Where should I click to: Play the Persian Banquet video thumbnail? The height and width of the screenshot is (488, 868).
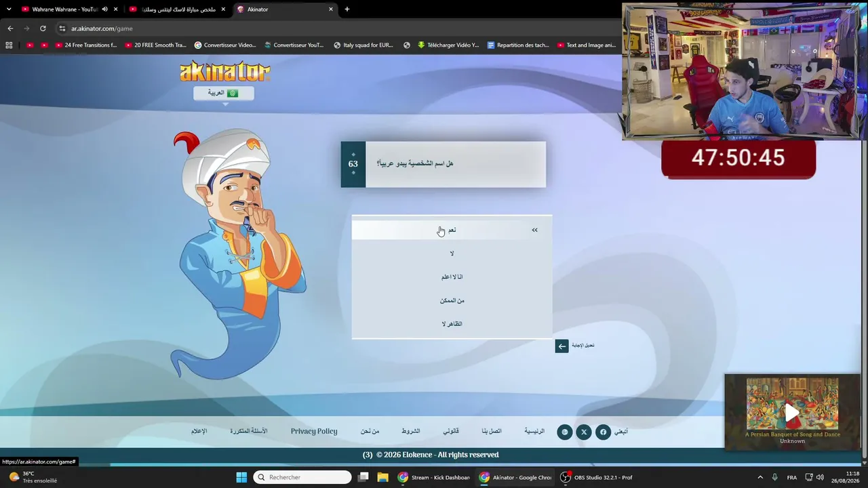[792, 412]
